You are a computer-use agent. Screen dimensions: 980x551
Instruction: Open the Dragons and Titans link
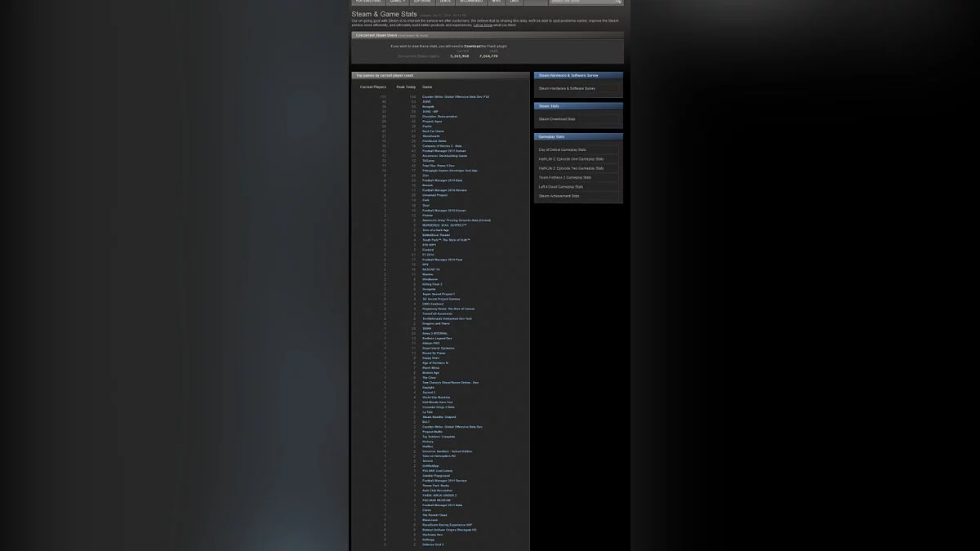[435, 322]
